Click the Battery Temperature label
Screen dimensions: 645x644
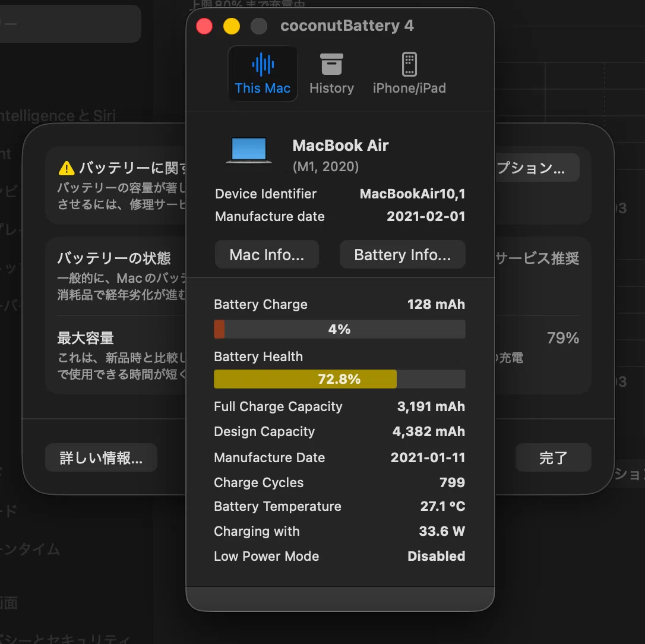(278, 507)
